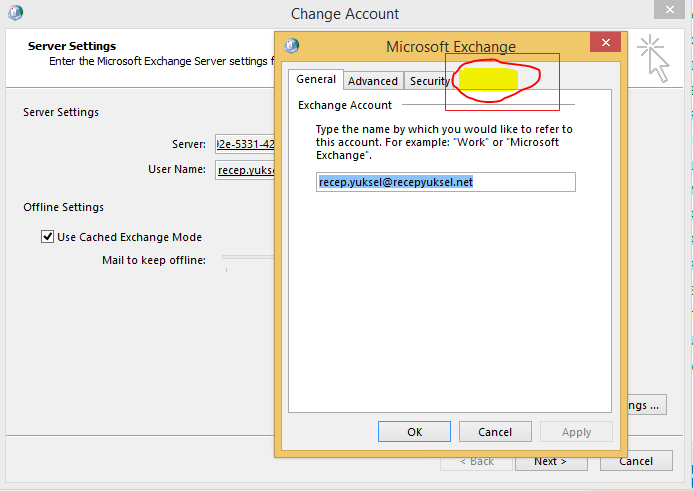The image size is (693, 491).
Task: Open the Security tab
Action: pyautogui.click(x=429, y=81)
